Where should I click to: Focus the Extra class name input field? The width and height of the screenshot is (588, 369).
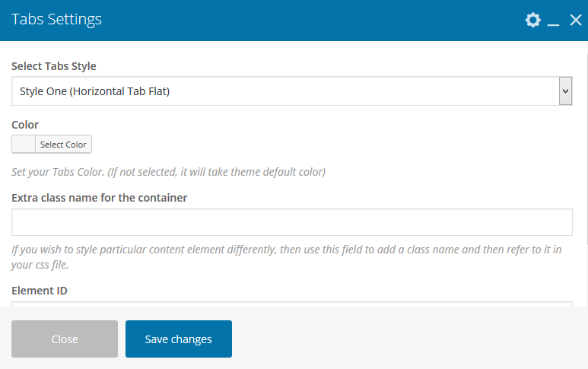tap(292, 222)
